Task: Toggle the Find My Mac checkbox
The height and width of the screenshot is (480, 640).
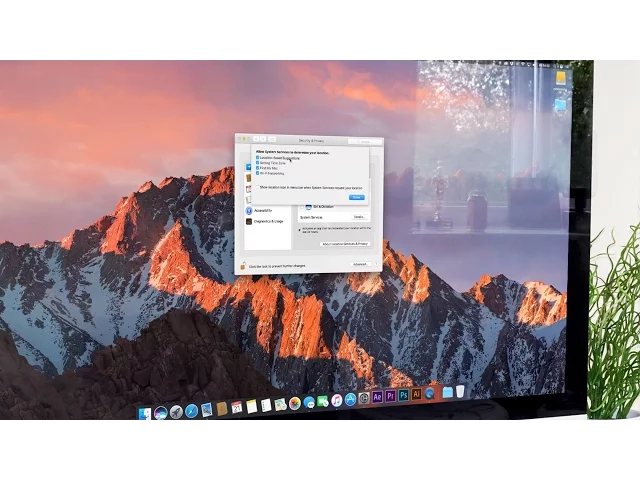Action: pyautogui.click(x=257, y=168)
